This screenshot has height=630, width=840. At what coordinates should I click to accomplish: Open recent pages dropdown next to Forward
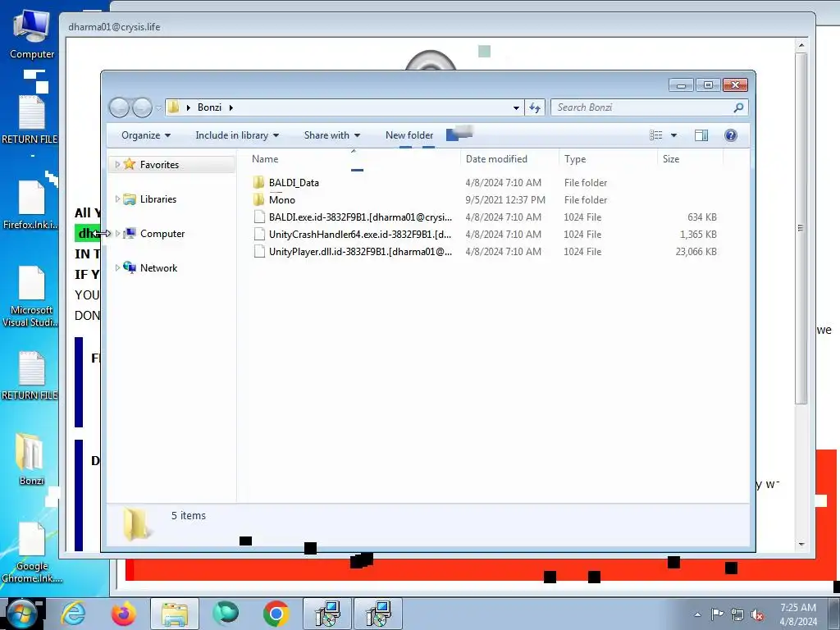[x=158, y=107]
